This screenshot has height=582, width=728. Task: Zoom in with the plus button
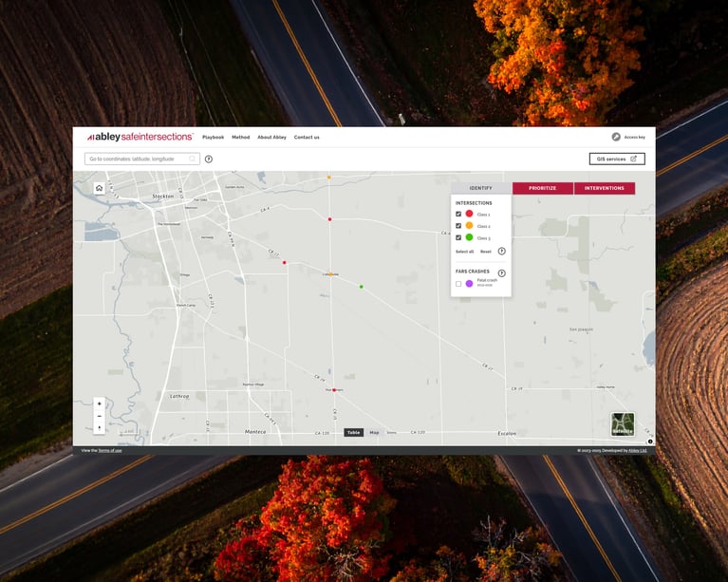[100, 404]
